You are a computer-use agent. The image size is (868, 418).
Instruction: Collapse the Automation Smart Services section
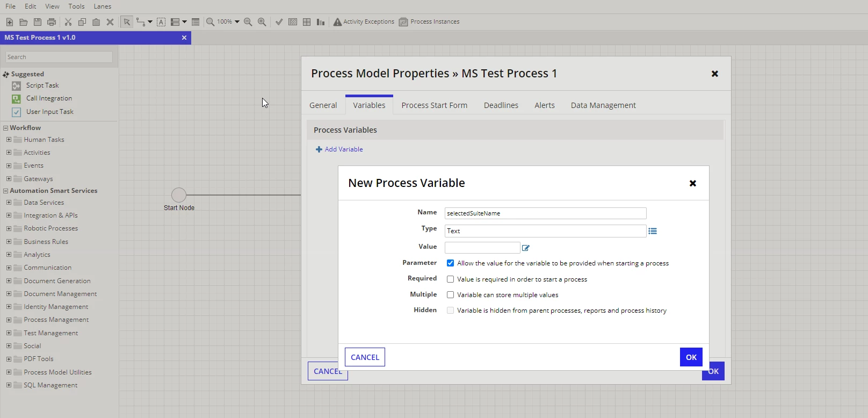[6, 191]
